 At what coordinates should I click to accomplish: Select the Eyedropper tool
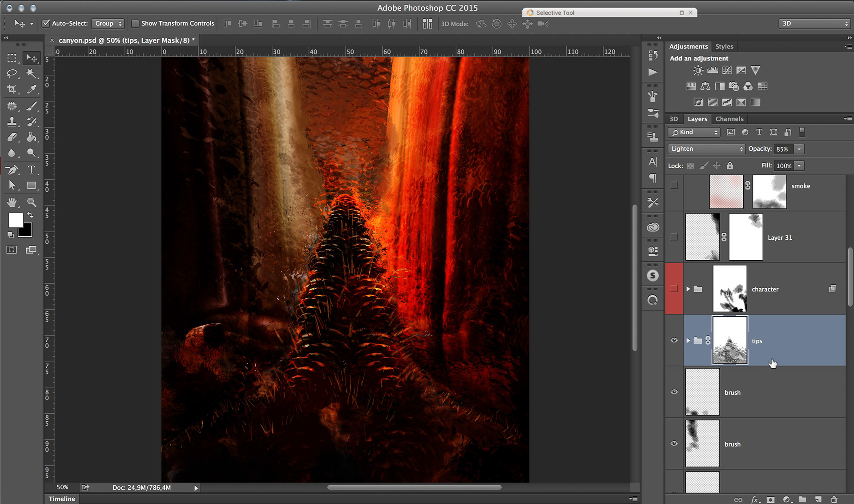pyautogui.click(x=31, y=89)
